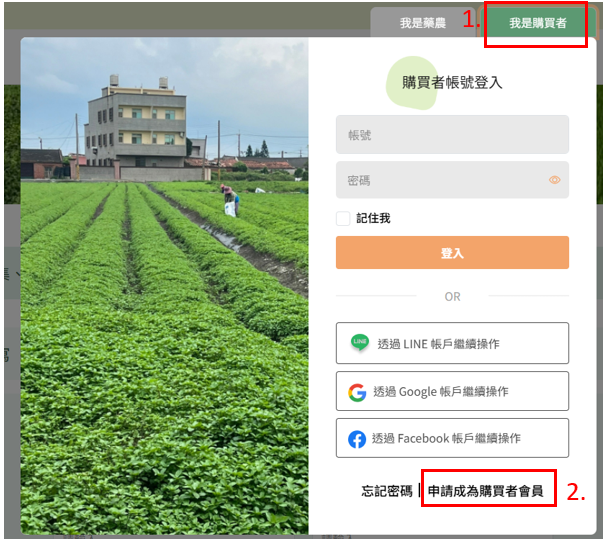
Task: Open 申請成為購買者會員 registration link
Action: (485, 491)
